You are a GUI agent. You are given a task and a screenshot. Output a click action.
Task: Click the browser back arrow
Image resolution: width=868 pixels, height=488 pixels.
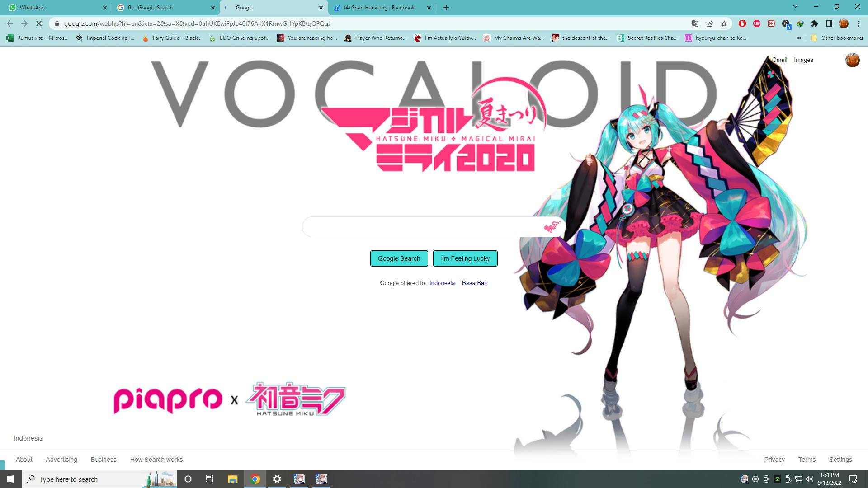click(x=10, y=23)
